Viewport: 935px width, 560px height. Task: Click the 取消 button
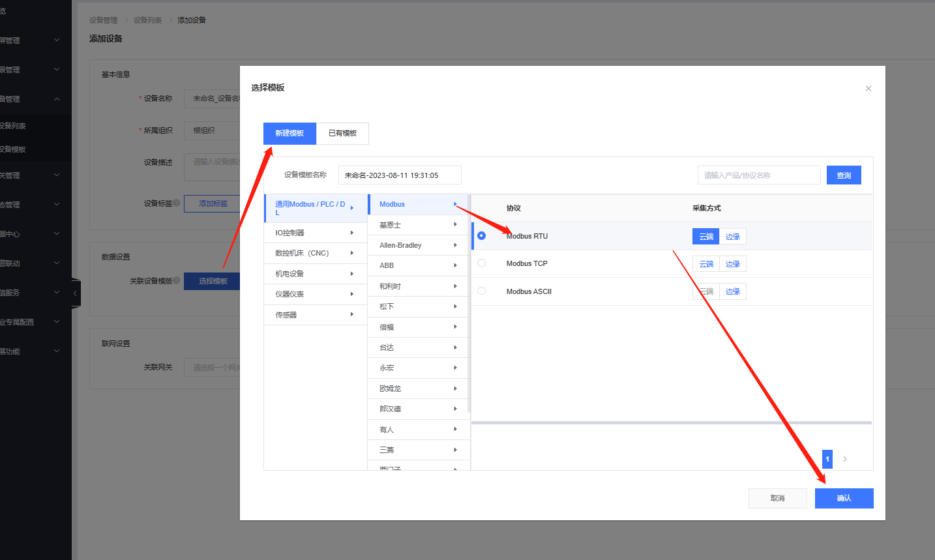777,498
